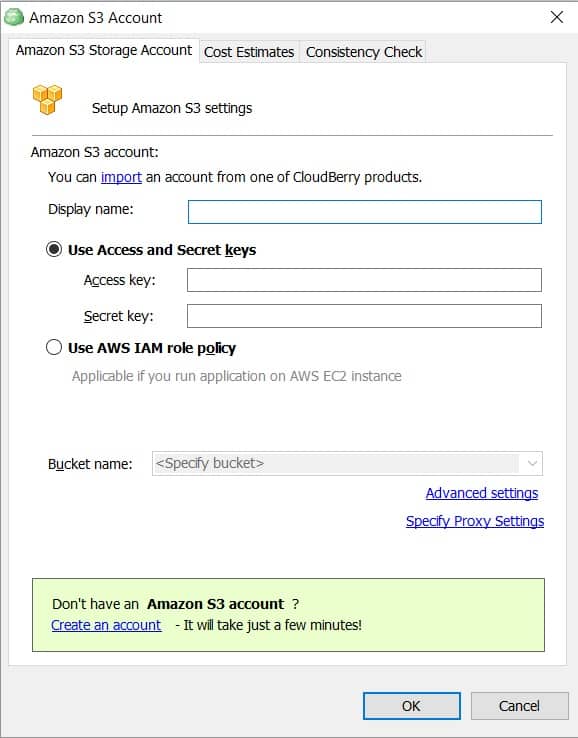Confirm with the OK button
Viewport: 578px width, 738px height.
point(411,706)
